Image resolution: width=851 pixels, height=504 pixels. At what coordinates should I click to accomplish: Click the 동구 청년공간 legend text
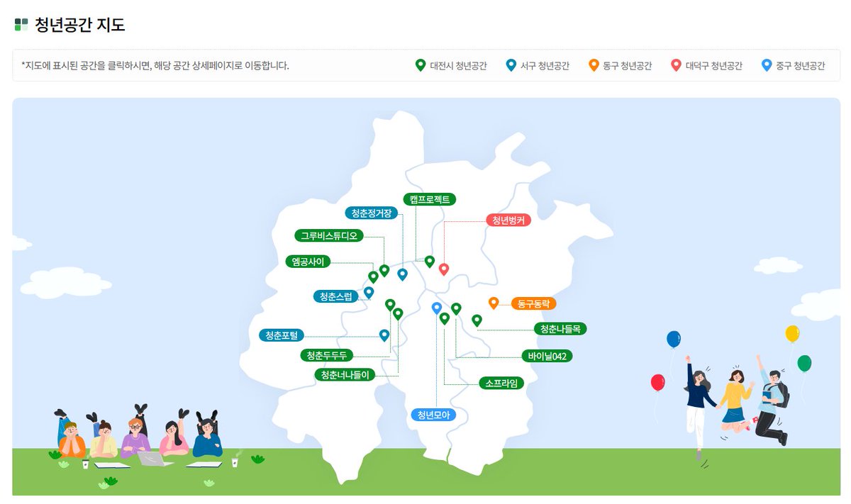628,66
